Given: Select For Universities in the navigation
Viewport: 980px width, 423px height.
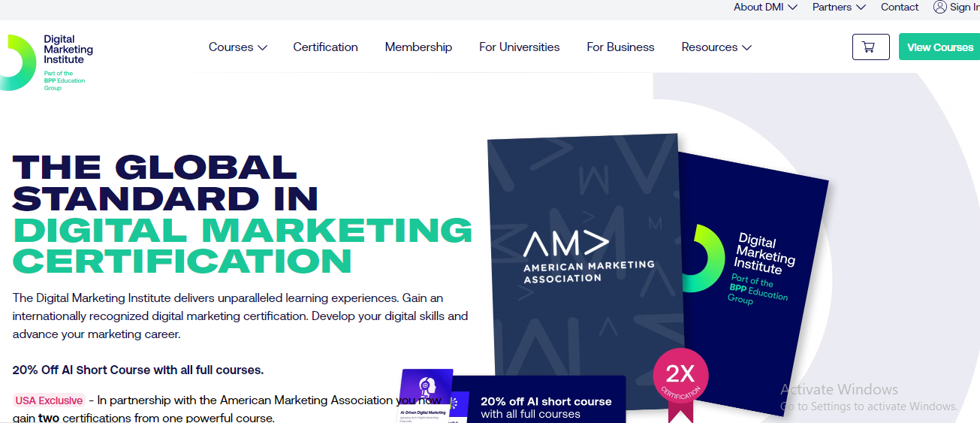Looking at the screenshot, I should tap(520, 47).
